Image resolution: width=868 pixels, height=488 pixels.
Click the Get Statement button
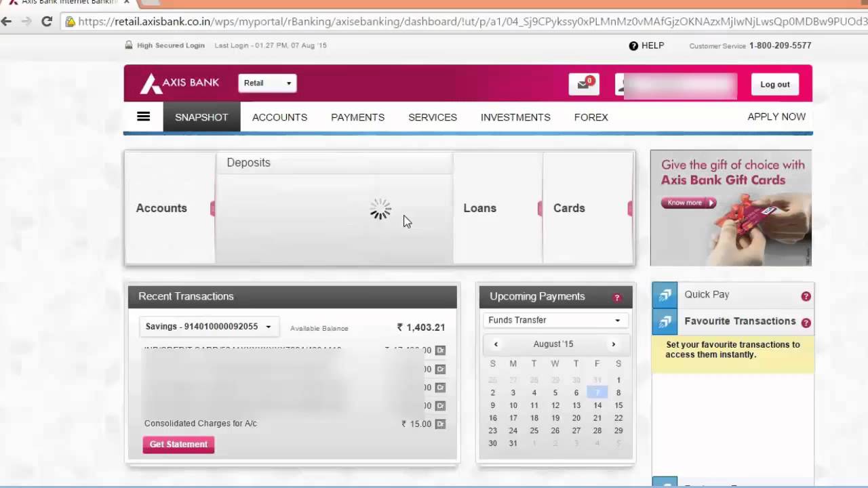(178, 445)
